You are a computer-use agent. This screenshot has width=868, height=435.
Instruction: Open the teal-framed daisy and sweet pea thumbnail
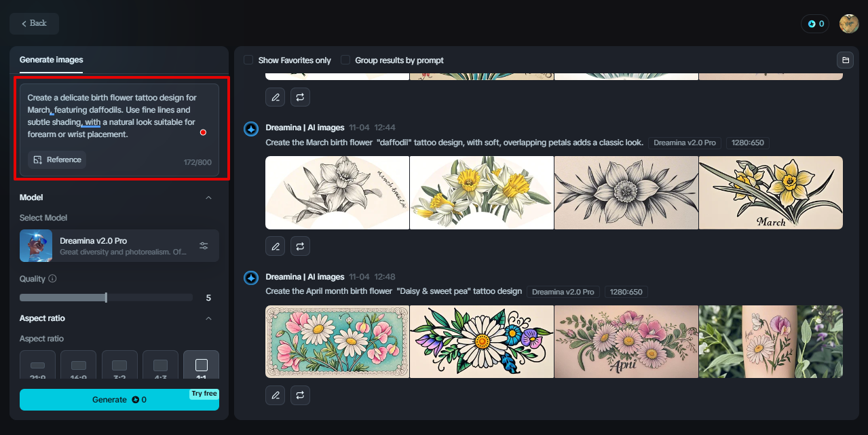[337, 341]
